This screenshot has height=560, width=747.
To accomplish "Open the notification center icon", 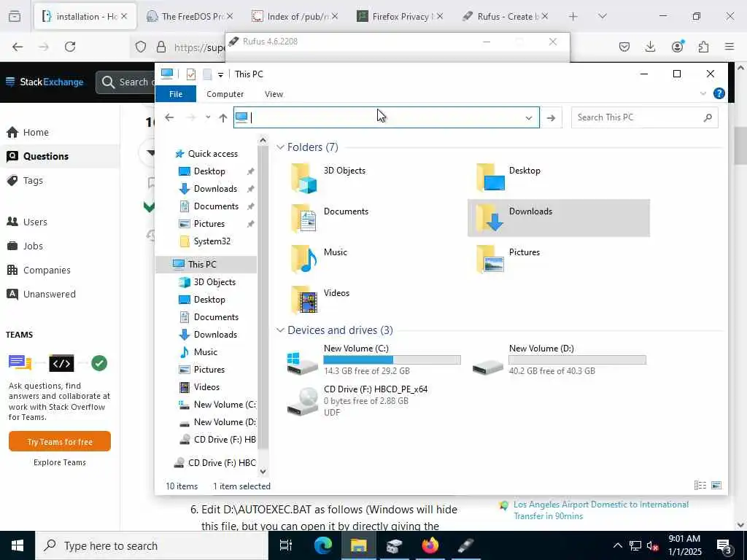I will [724, 545].
